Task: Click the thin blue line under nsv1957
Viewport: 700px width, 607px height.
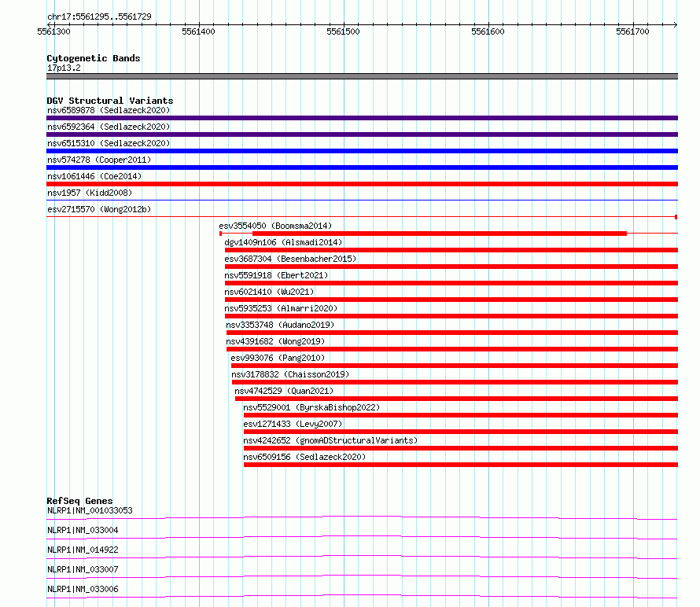Action: click(x=362, y=200)
